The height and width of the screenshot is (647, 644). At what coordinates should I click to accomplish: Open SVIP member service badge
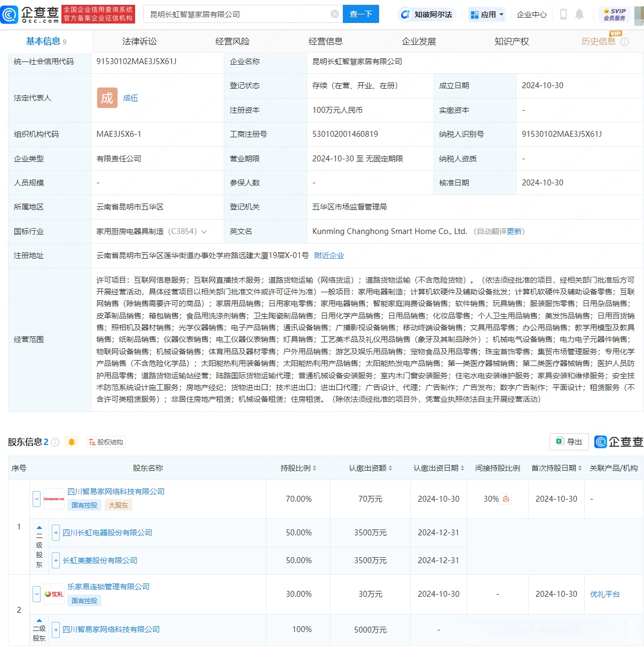pyautogui.click(x=614, y=14)
